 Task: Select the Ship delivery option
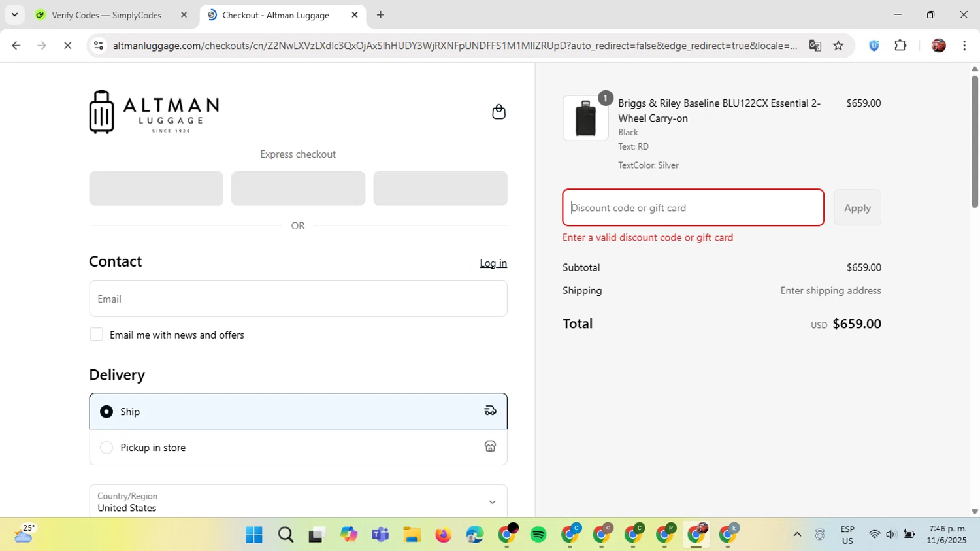coord(298,411)
